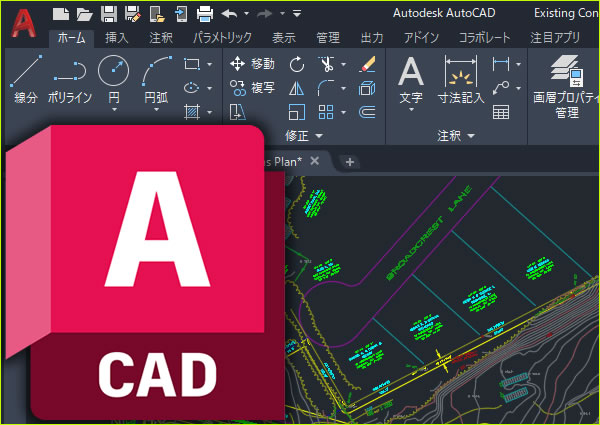Close the Plan* drawing tab
This screenshot has height=425, width=600.
coord(315,161)
